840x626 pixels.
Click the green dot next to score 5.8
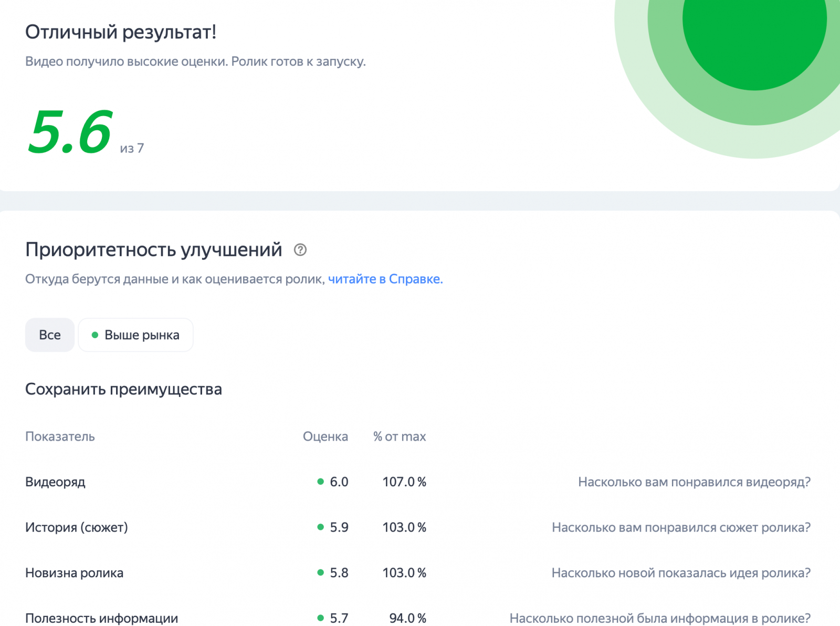[x=320, y=572]
